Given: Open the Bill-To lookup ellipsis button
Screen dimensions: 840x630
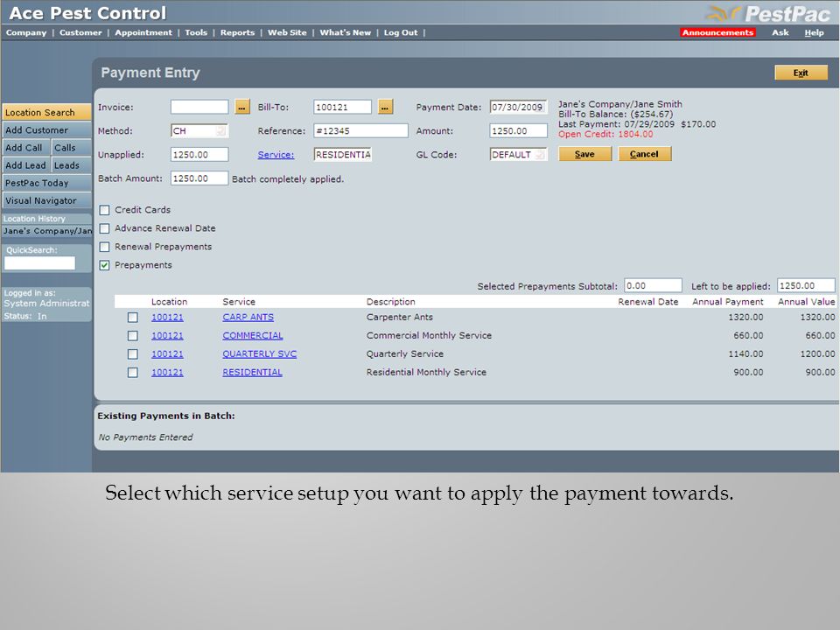Looking at the screenshot, I should [385, 107].
